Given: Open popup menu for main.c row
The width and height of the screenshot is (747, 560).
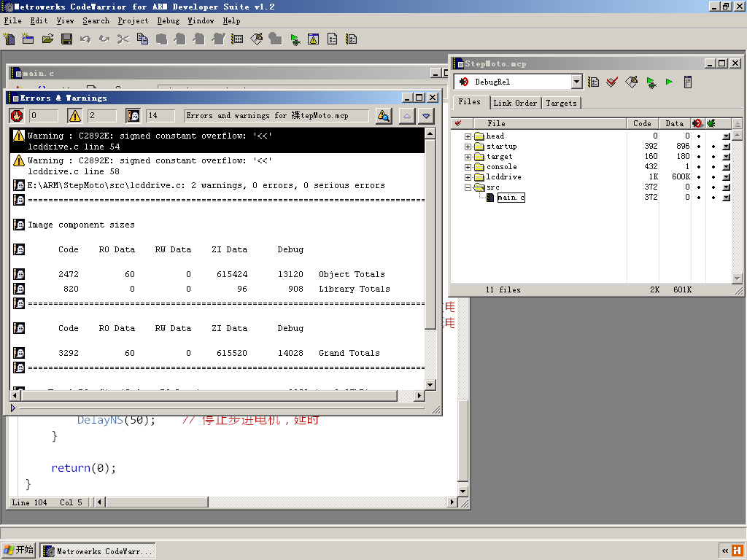Looking at the screenshot, I should [726, 198].
